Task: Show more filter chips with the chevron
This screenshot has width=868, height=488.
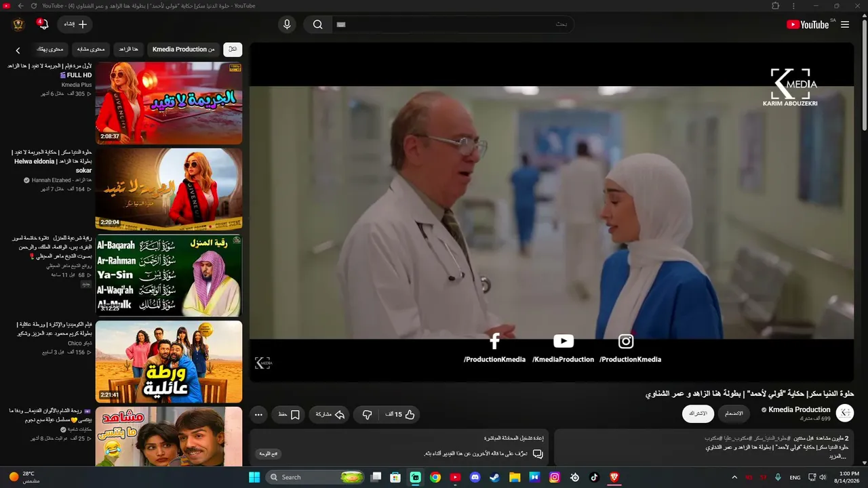Action: point(18,50)
